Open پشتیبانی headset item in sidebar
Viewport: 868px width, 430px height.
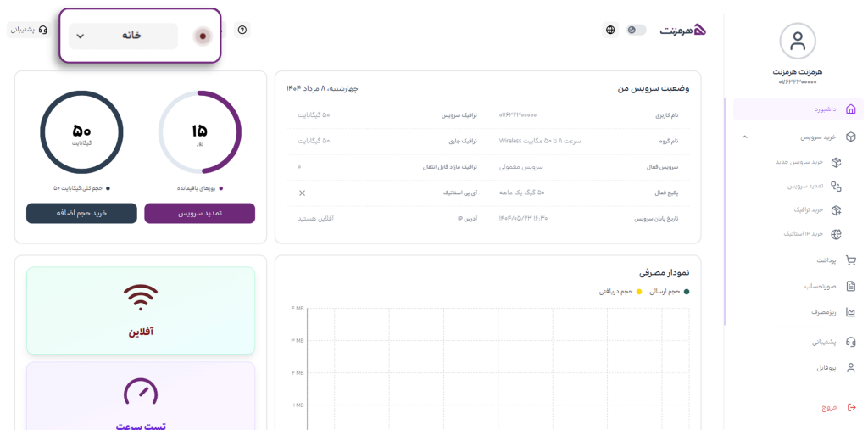(833, 343)
